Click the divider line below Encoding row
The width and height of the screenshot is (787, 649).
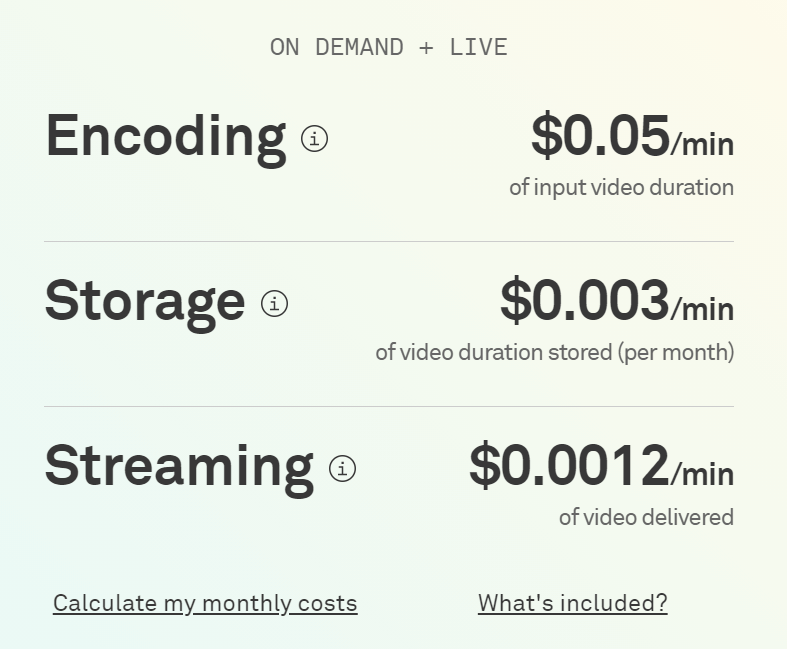389,241
